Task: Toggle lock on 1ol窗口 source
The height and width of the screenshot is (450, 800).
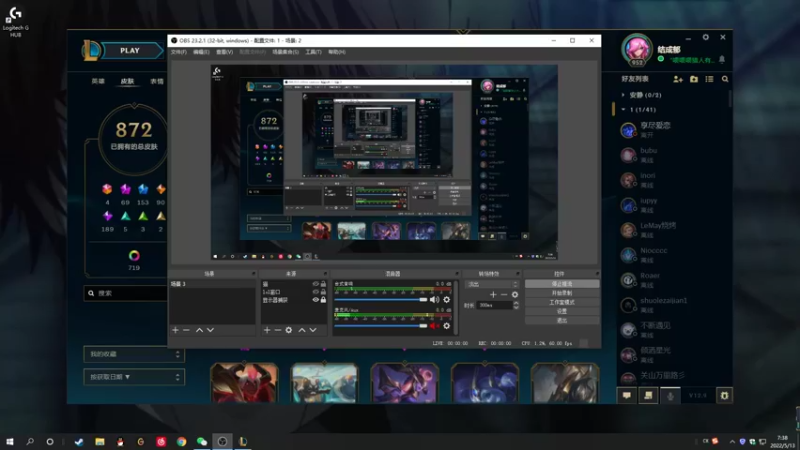Action: (x=323, y=292)
